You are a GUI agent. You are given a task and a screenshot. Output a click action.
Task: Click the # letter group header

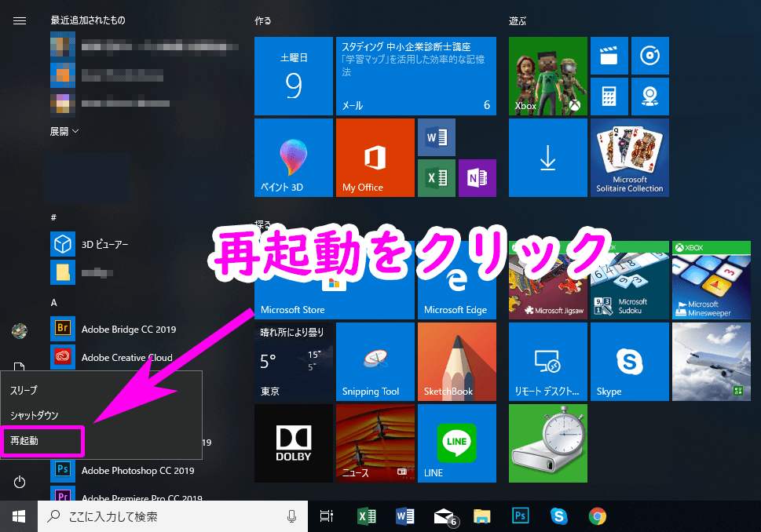click(53, 217)
